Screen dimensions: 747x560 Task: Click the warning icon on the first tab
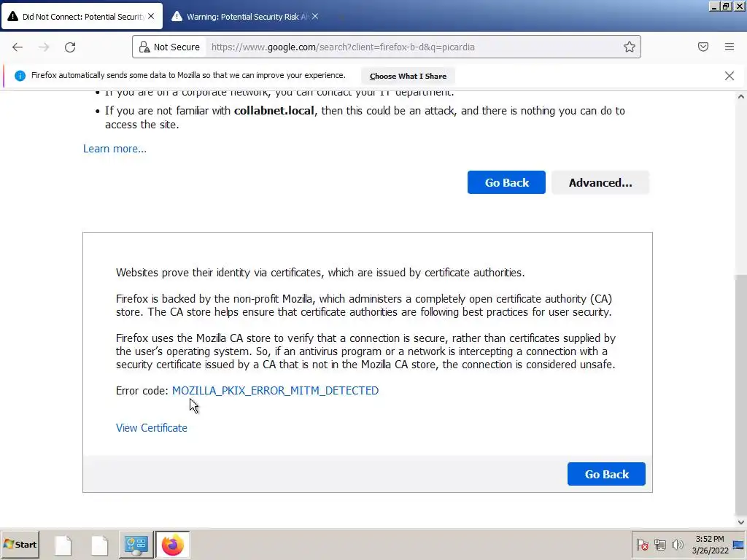click(13, 17)
